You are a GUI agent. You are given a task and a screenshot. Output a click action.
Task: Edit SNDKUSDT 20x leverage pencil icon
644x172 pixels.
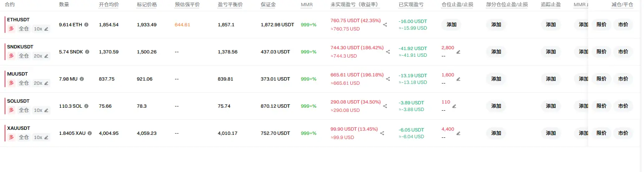tap(46, 56)
